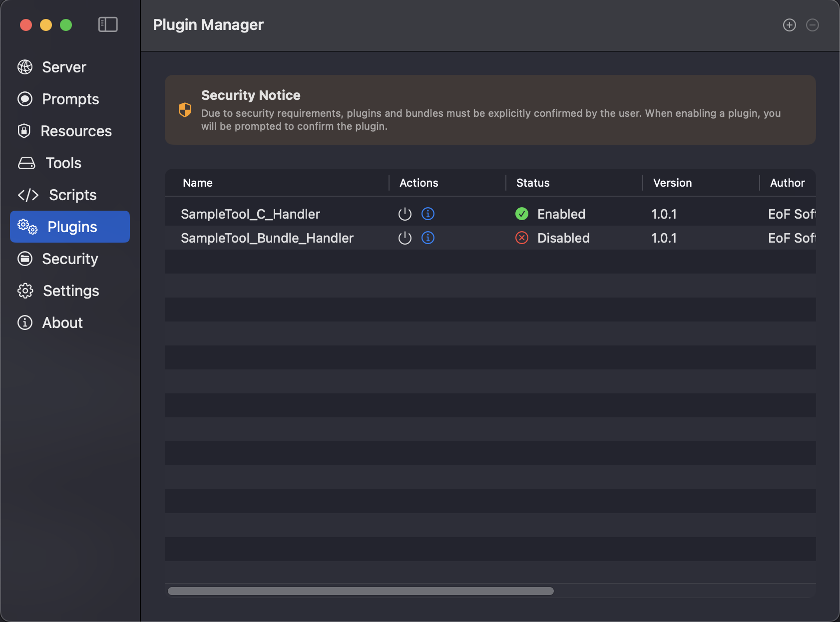Click the red disabled icon for SampleTool_Bundle_Handler
Image resolution: width=840 pixels, height=622 pixels.
click(x=522, y=238)
